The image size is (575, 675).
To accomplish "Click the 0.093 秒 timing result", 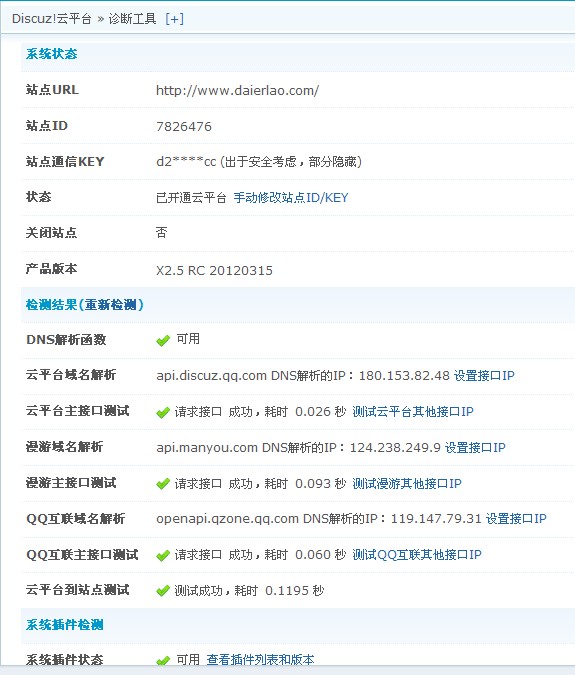I will pyautogui.click(x=321, y=484).
